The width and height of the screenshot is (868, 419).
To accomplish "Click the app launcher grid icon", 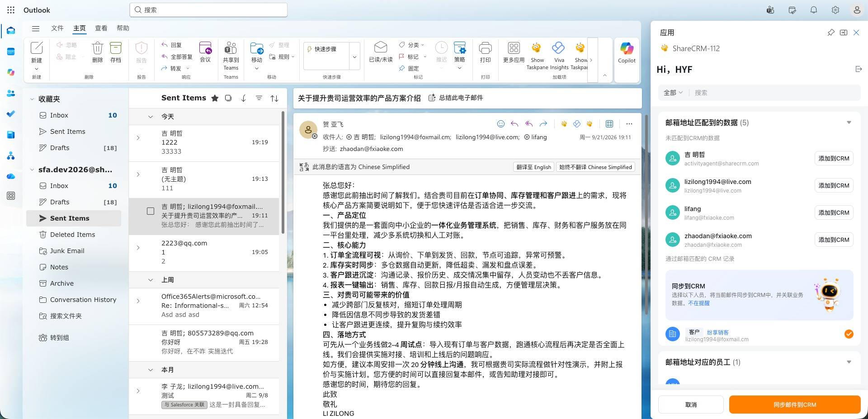I will [11, 10].
